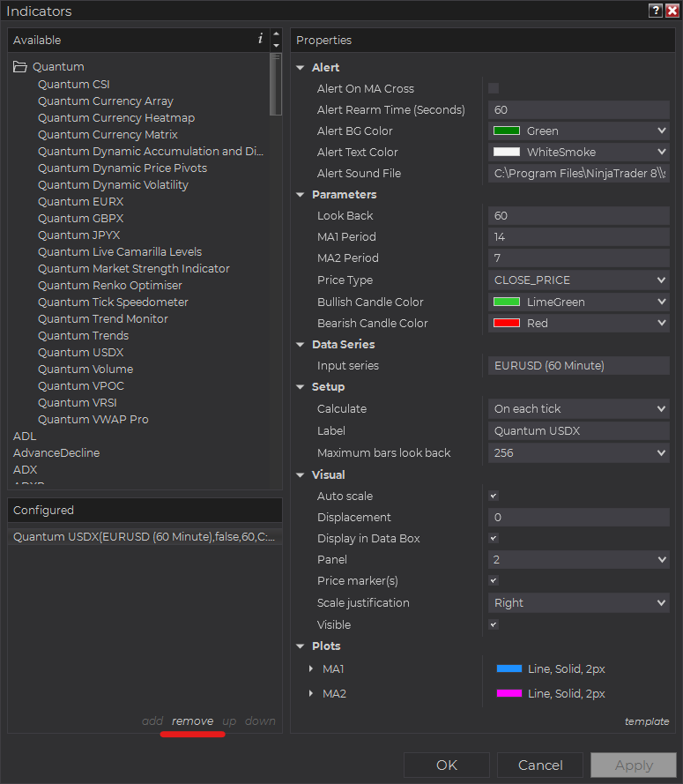
Task: Click the Available list scrollbar thumb
Action: pos(276,85)
